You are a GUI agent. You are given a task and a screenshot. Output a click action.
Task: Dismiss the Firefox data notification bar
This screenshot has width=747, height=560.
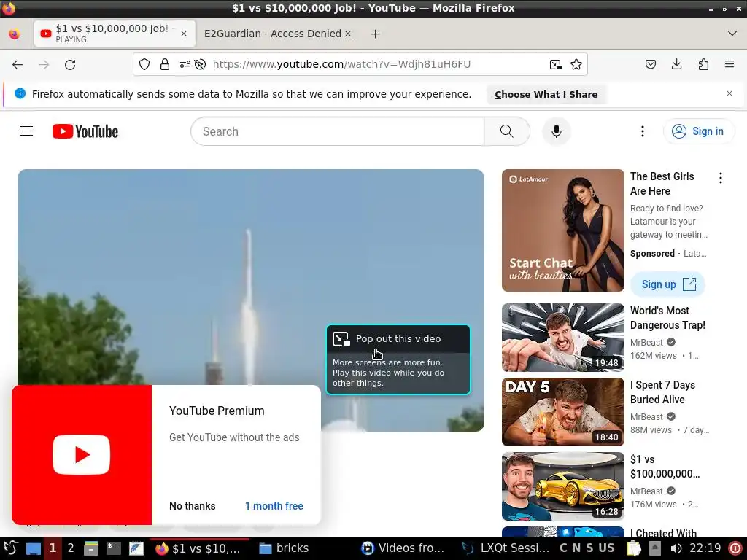pyautogui.click(x=729, y=93)
